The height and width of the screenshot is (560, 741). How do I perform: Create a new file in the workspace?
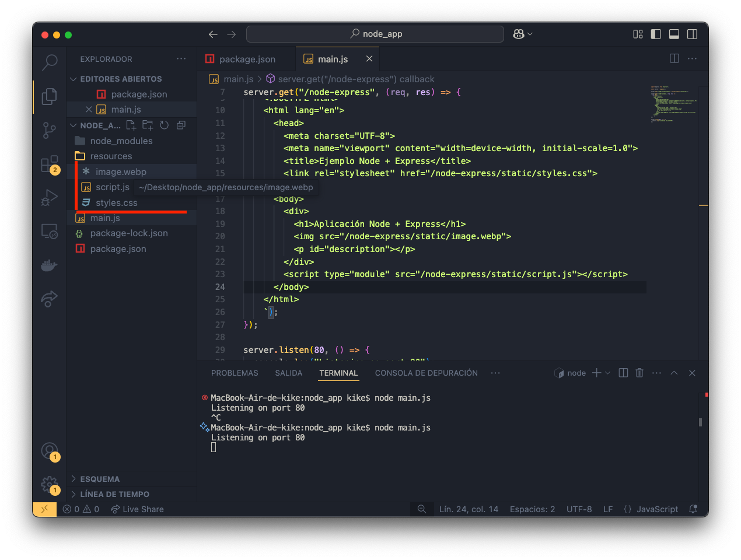131,125
